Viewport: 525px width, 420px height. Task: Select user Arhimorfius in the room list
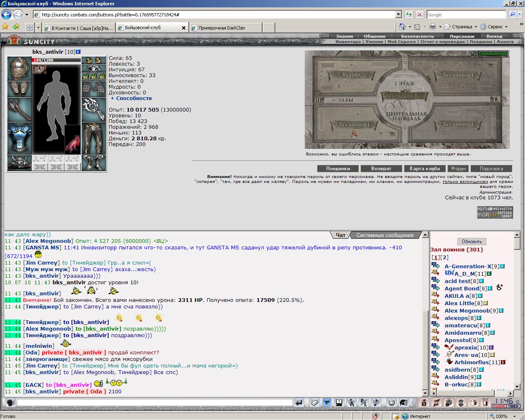pyautogui.click(x=471, y=362)
